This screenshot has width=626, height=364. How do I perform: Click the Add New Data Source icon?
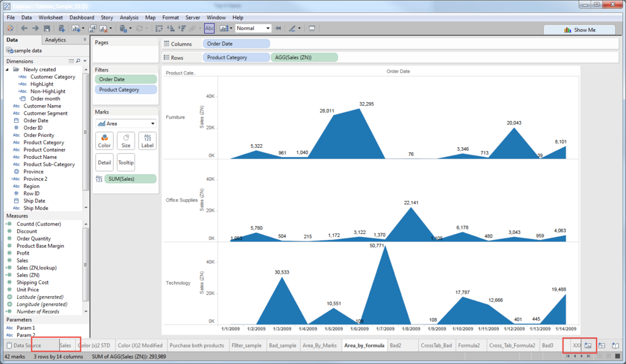click(61, 28)
